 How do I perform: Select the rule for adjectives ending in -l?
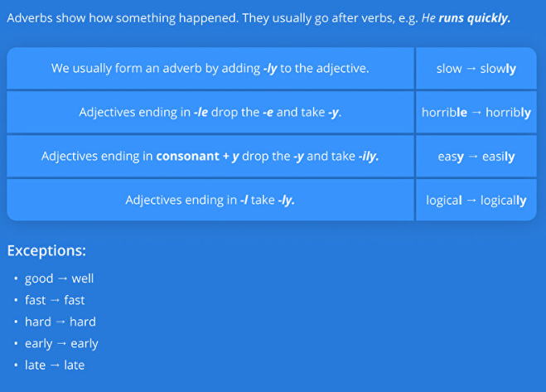tap(210, 200)
